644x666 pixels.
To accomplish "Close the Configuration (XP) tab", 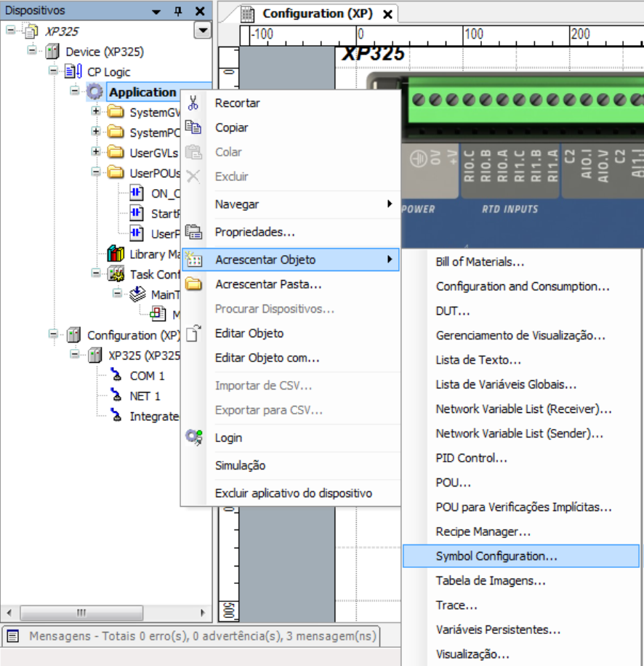I will [x=387, y=15].
